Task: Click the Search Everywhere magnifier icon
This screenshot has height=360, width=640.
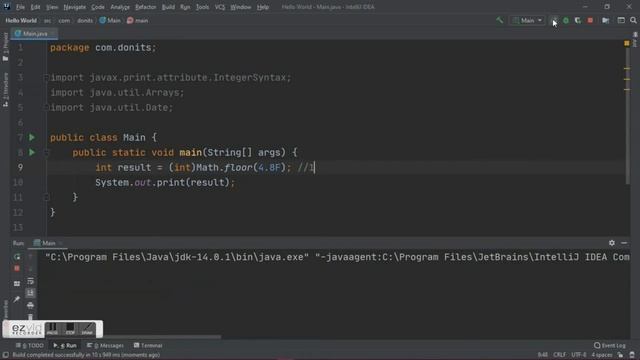Action: click(x=633, y=20)
